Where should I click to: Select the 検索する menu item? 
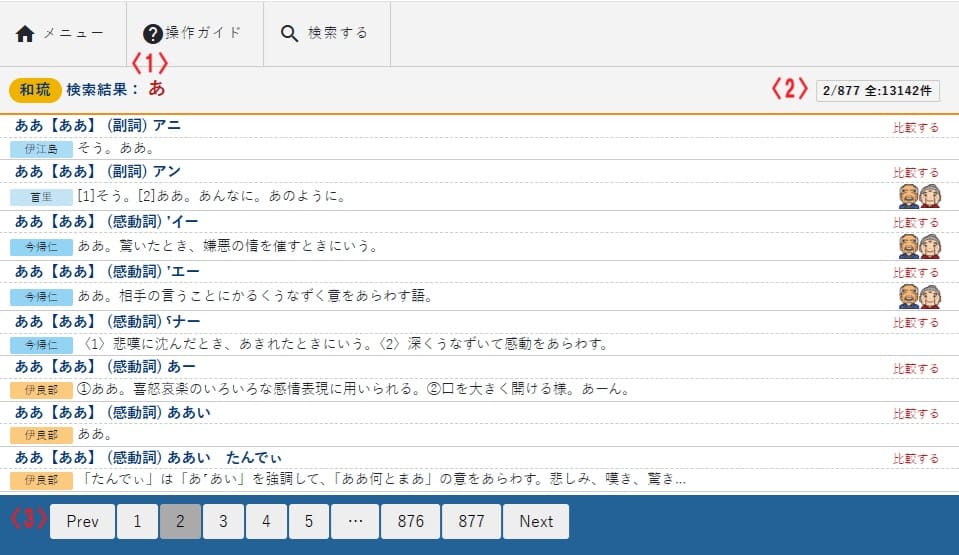coord(338,32)
